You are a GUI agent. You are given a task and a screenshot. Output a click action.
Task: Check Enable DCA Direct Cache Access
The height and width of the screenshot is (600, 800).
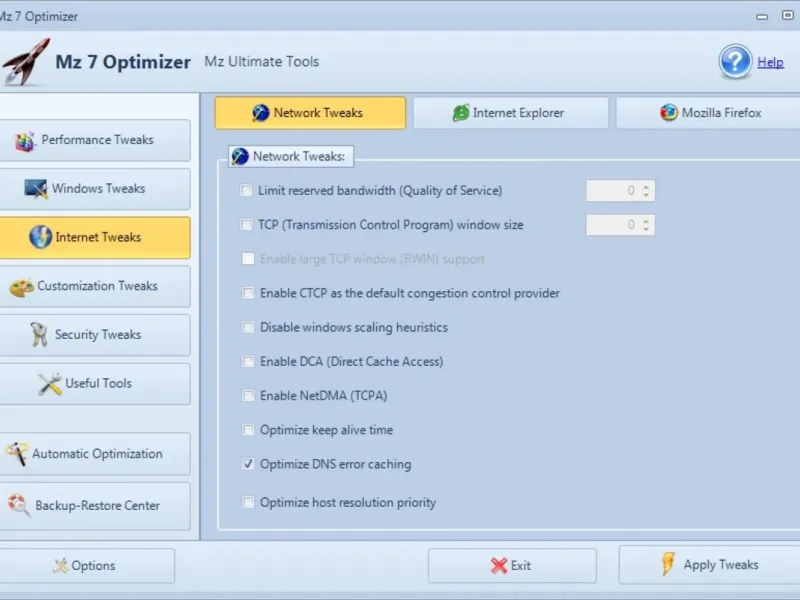(248, 361)
